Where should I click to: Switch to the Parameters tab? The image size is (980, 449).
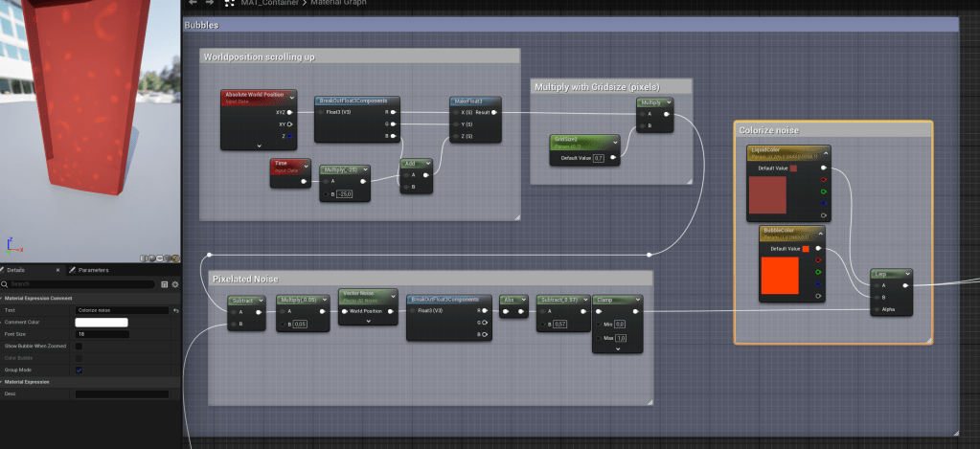click(92, 270)
